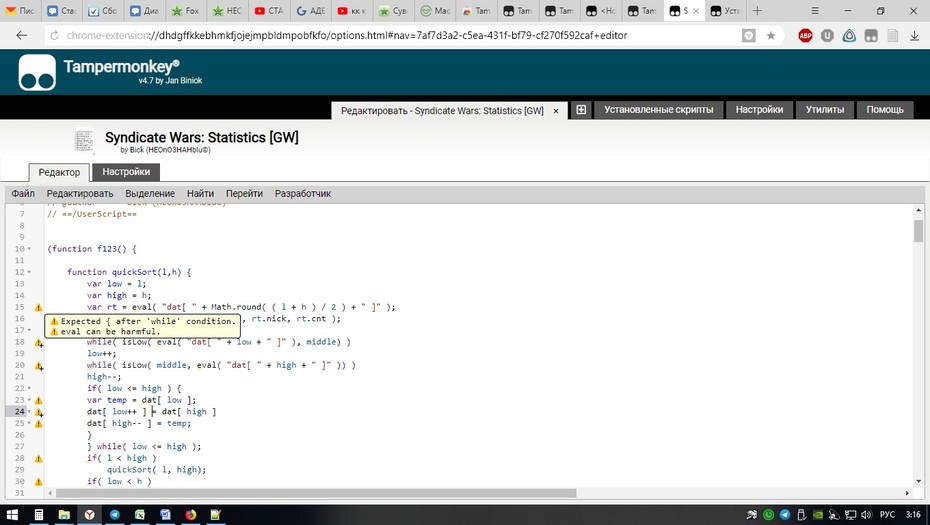Go back with browser back arrow

22,36
